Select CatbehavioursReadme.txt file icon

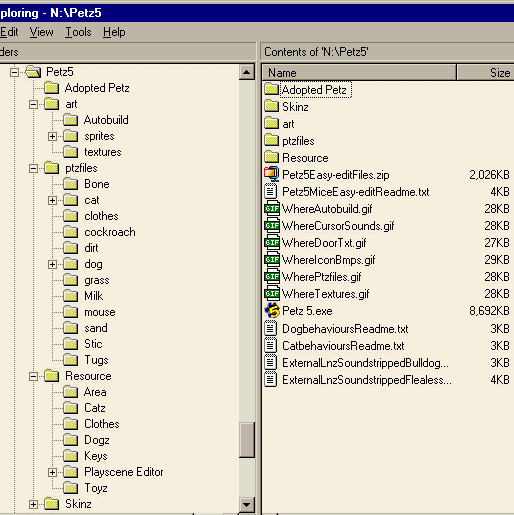point(270,345)
